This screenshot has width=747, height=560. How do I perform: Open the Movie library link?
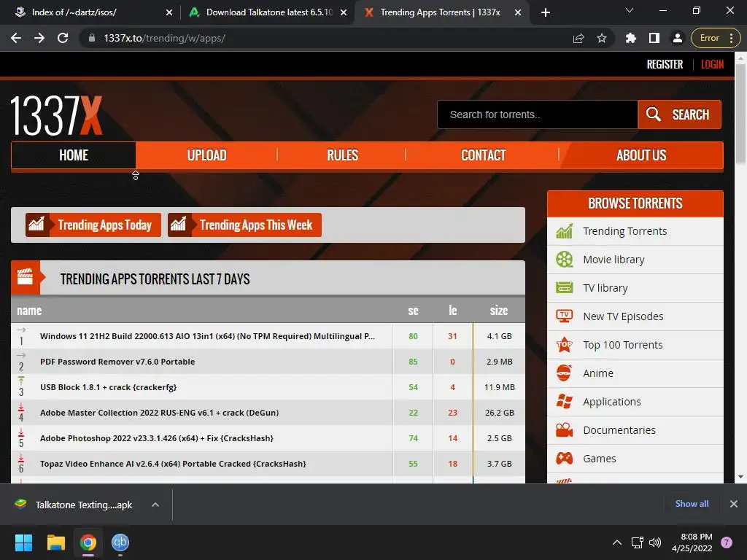[x=614, y=260]
